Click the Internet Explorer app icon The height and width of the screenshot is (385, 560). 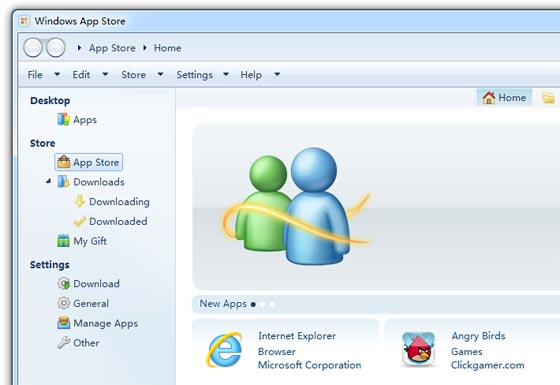[225, 350]
